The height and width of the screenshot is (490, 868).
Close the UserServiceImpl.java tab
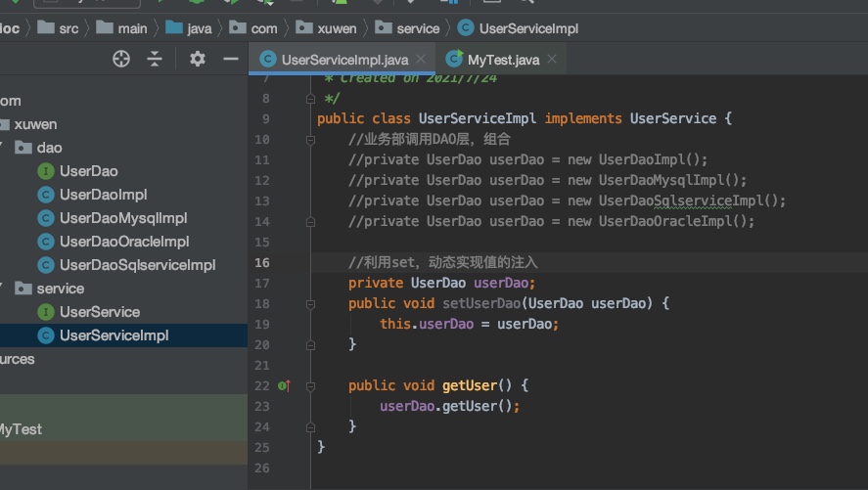coord(422,60)
